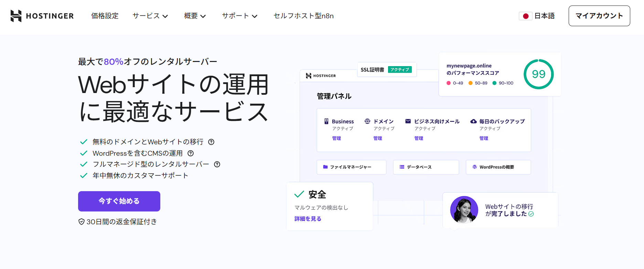644x269 pixels.
Task: Click the Japan flag language icon
Action: pyautogui.click(x=525, y=16)
